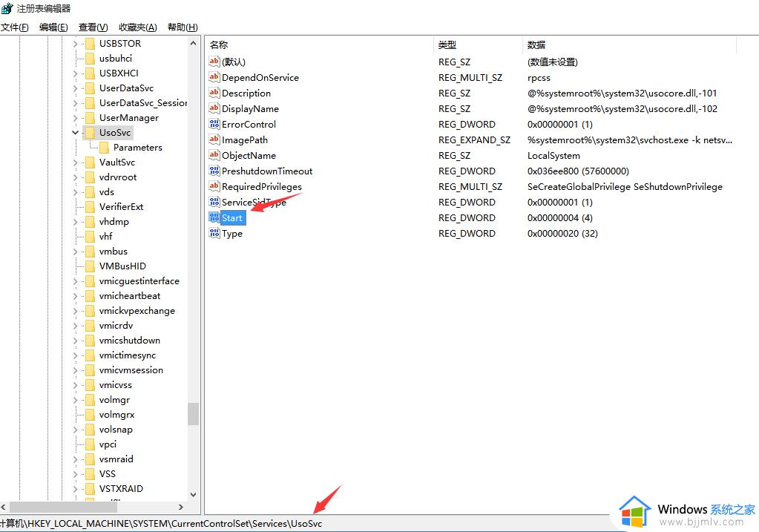The image size is (759, 532).
Task: Click the UserDataSvc folder icon
Action: [90, 88]
